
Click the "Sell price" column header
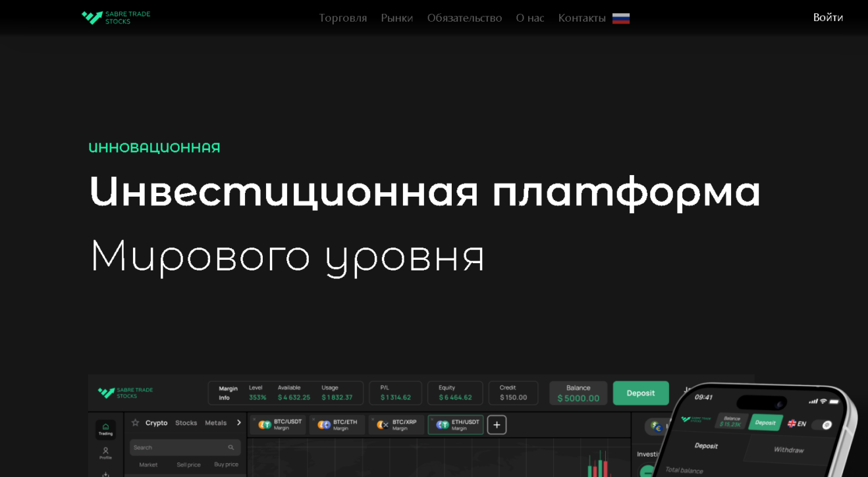188,464
